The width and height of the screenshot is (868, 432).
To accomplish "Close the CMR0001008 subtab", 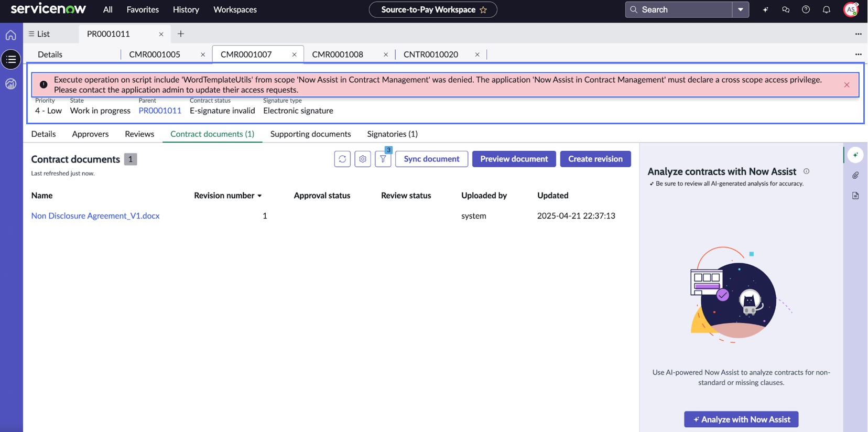I will pos(386,55).
